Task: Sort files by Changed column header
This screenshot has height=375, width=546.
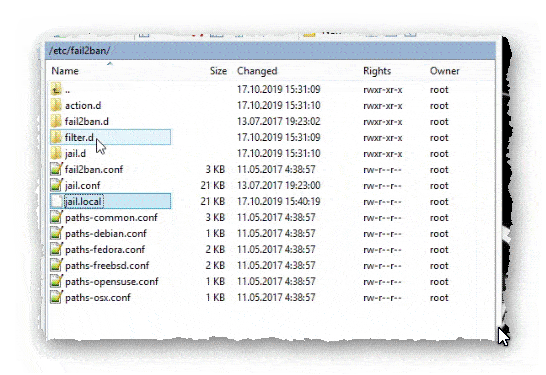Action: (x=257, y=71)
